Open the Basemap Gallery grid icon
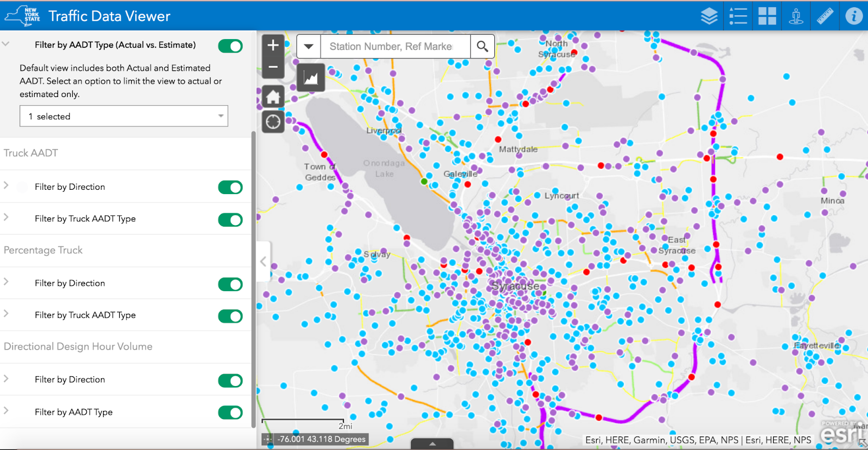 point(767,16)
